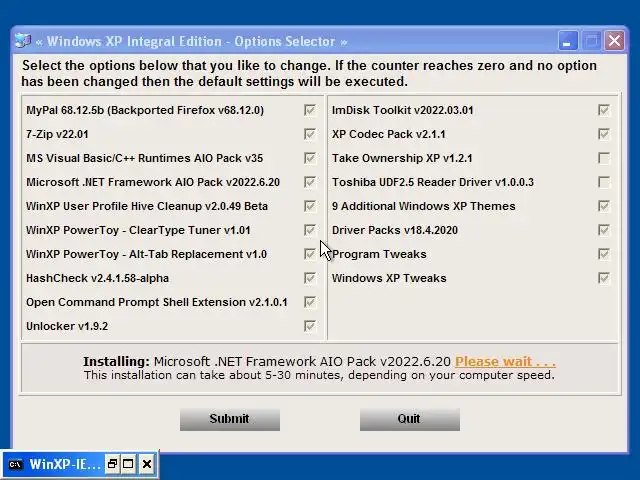Click the HashCheck v2.4.1.58-alpha label
Viewport: 640px width, 480px height.
click(97, 278)
